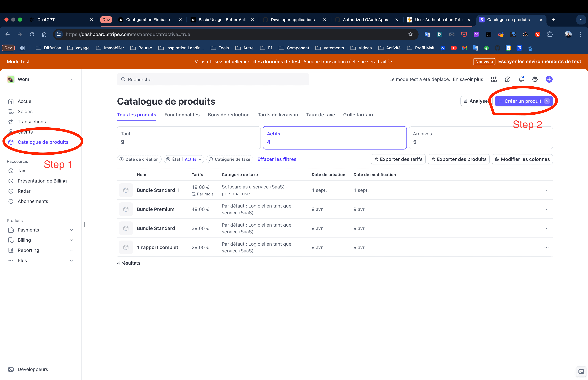Switch to the Taux de taxe tab
588x380 pixels.
320,115
